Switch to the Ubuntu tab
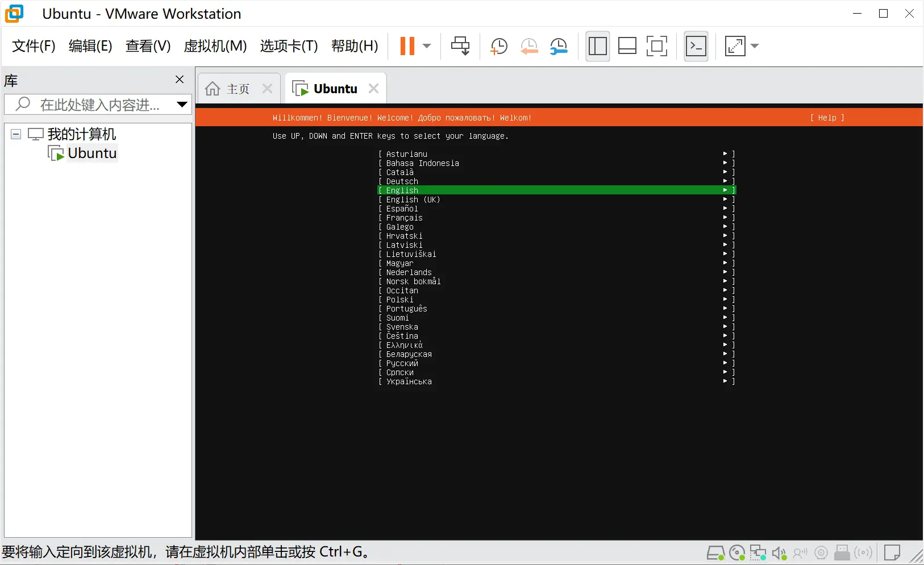924x565 pixels. click(335, 89)
